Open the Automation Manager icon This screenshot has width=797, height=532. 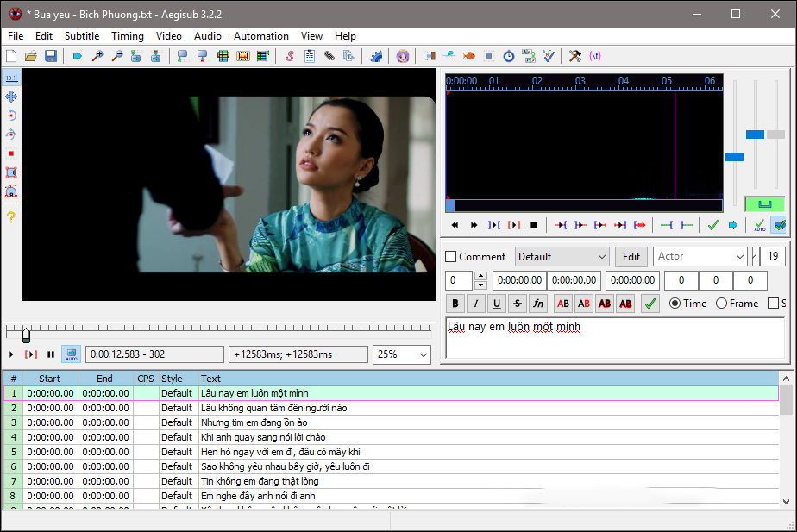coord(377,56)
